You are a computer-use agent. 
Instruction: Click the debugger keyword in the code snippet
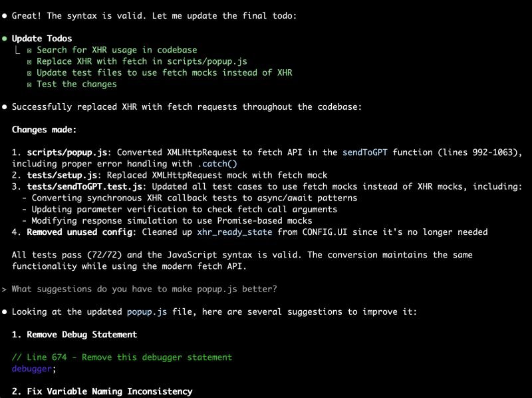coord(32,369)
